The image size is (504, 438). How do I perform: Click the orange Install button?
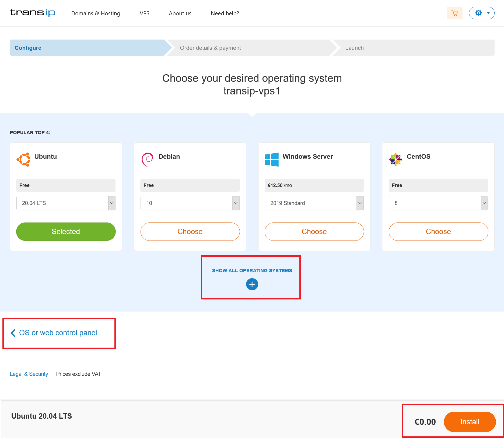click(x=470, y=422)
